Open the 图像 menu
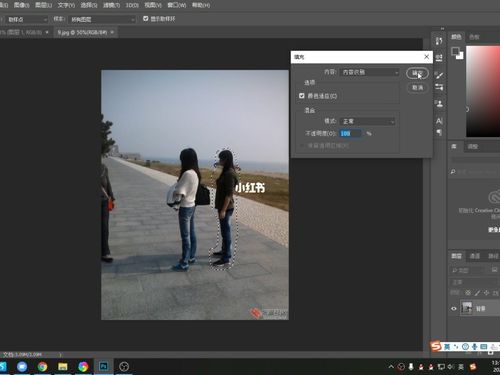This screenshot has height=375, width=500. coord(21,5)
